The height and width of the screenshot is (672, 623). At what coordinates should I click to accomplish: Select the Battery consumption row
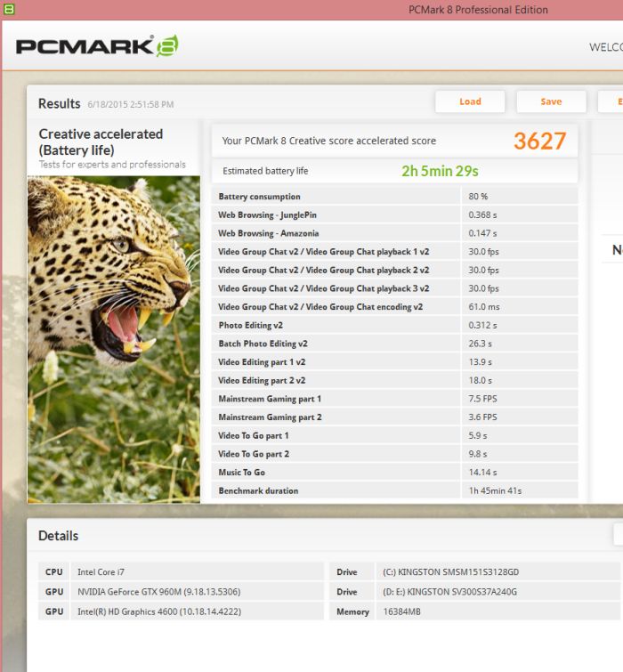pos(394,197)
